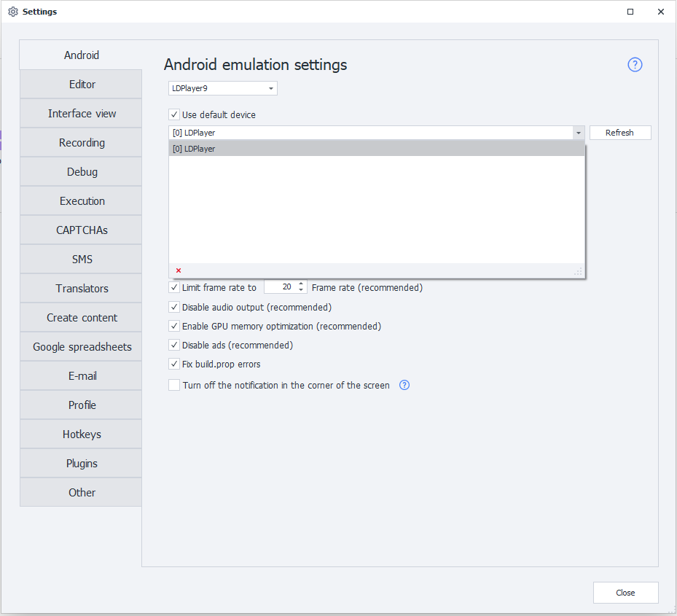Enable Turn off the notification checkbox
Viewport: 677px width, 616px height.
[x=174, y=385]
